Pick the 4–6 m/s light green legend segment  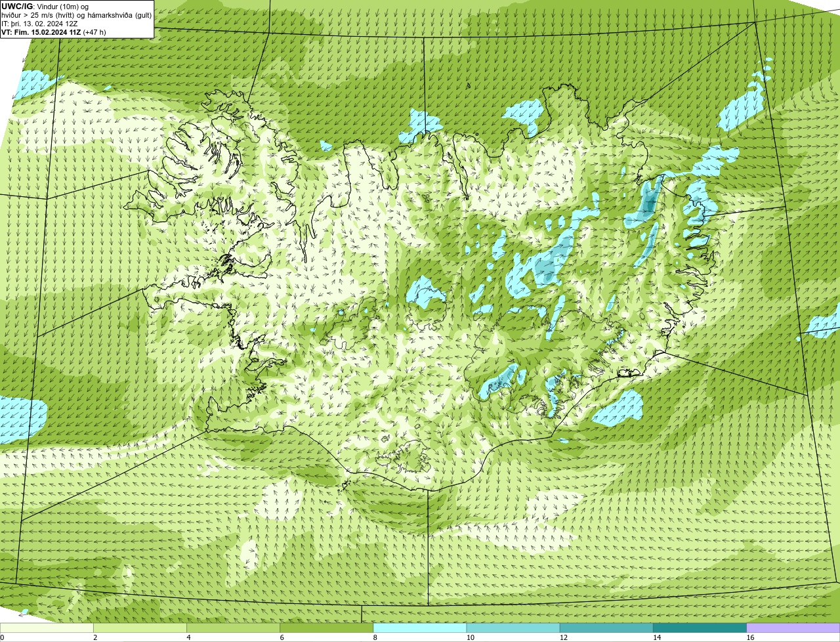click(x=234, y=628)
